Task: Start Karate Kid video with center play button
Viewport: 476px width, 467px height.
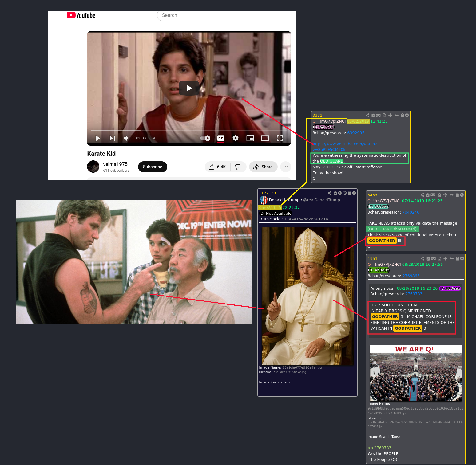Action: [189, 88]
